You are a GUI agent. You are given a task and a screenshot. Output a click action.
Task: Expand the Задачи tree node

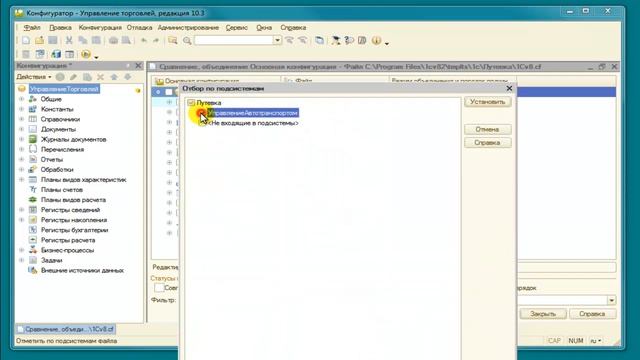pyautogui.click(x=22, y=260)
